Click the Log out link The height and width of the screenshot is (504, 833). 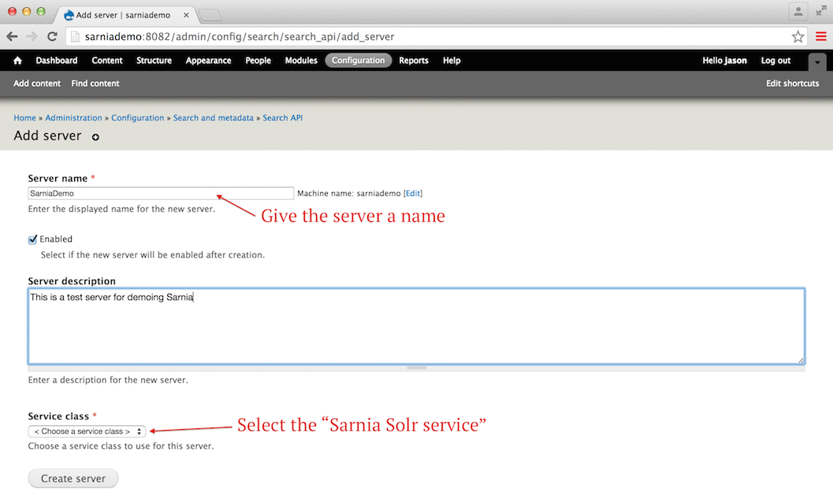[775, 61]
